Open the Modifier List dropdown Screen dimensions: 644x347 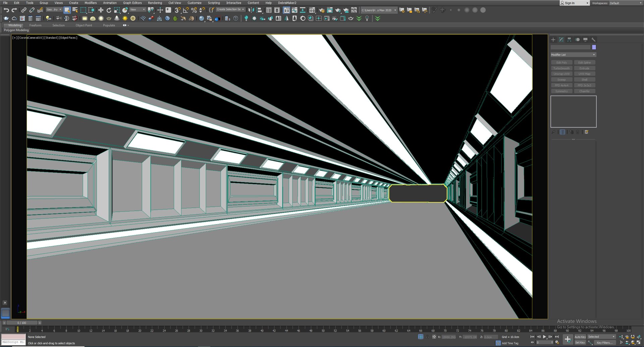tap(573, 55)
